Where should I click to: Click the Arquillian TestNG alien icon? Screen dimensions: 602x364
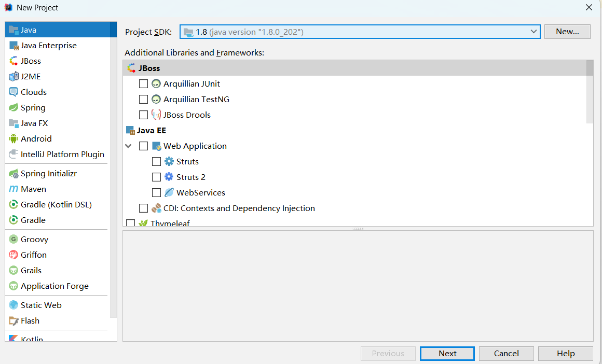(156, 100)
